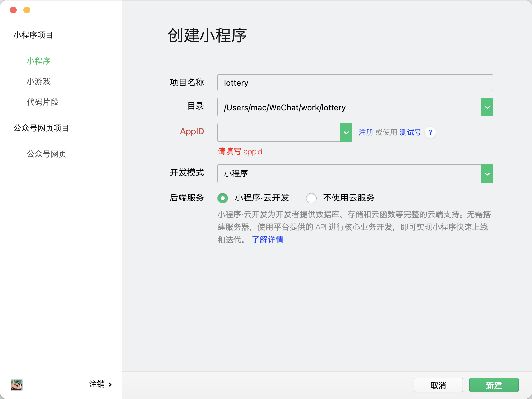Click the 创建小程序 page title
The width and height of the screenshot is (532, 399).
207,35
